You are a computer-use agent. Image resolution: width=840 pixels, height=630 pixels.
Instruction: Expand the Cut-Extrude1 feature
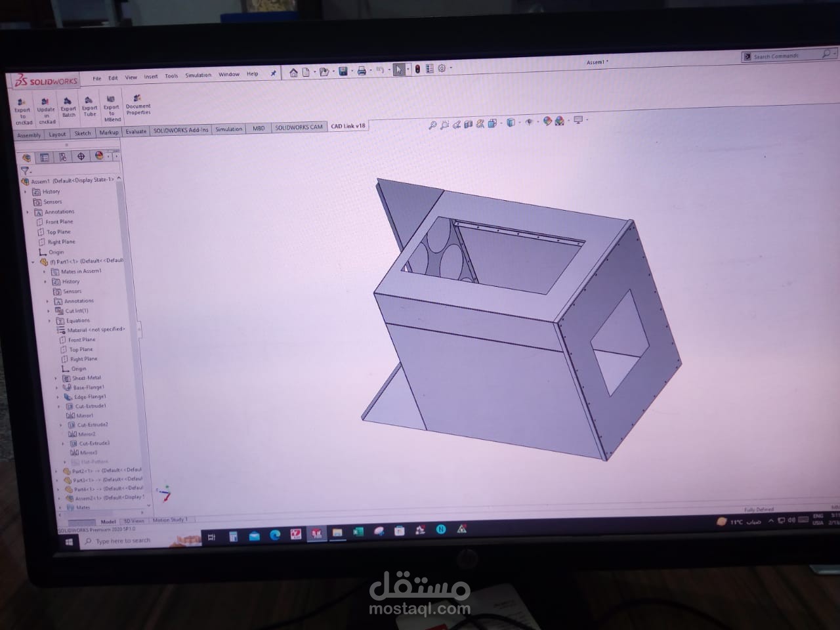click(59, 406)
